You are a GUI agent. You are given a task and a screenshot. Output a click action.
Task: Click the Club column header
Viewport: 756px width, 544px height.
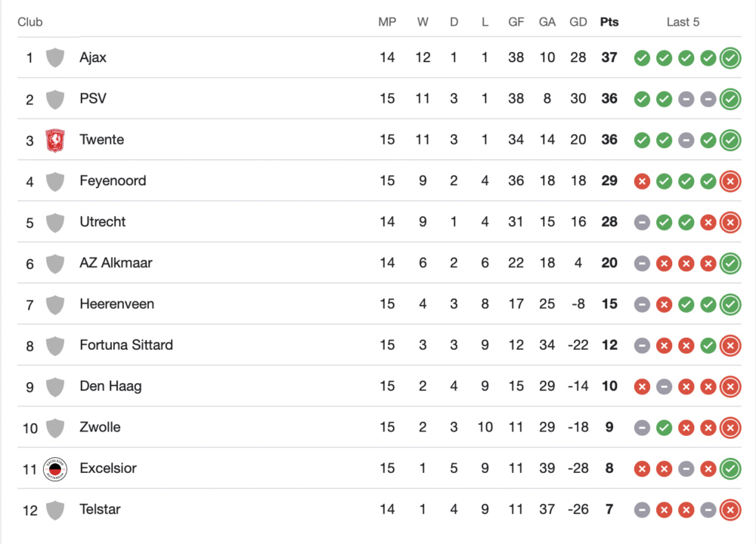tap(30, 22)
